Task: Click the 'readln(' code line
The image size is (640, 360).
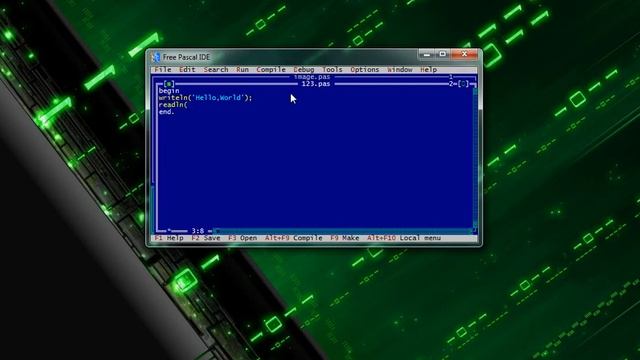Action: pyautogui.click(x=173, y=105)
